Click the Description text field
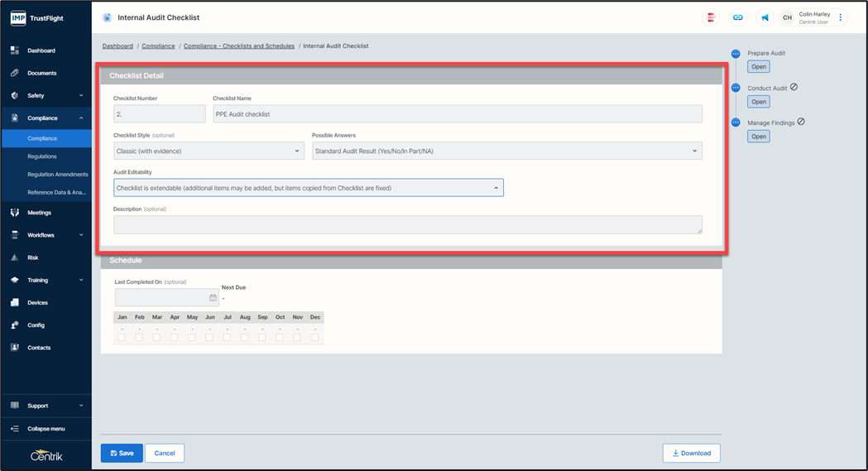The image size is (868, 471). coord(407,224)
